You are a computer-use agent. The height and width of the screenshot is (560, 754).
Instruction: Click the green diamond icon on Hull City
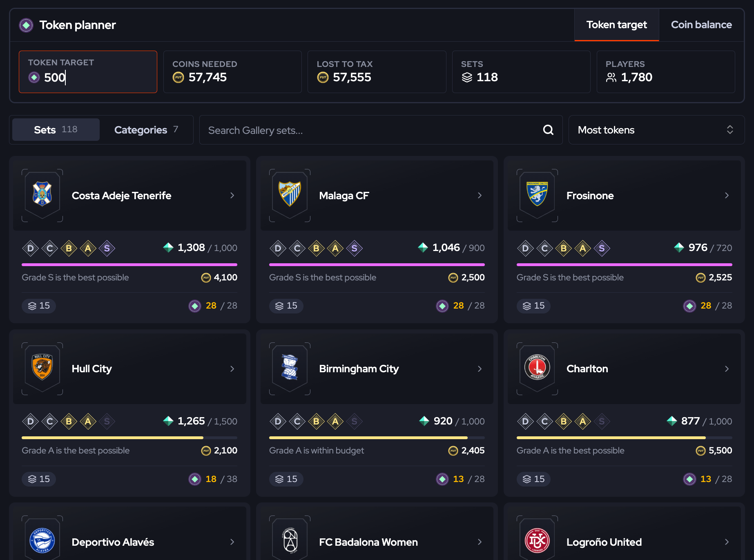click(x=168, y=421)
